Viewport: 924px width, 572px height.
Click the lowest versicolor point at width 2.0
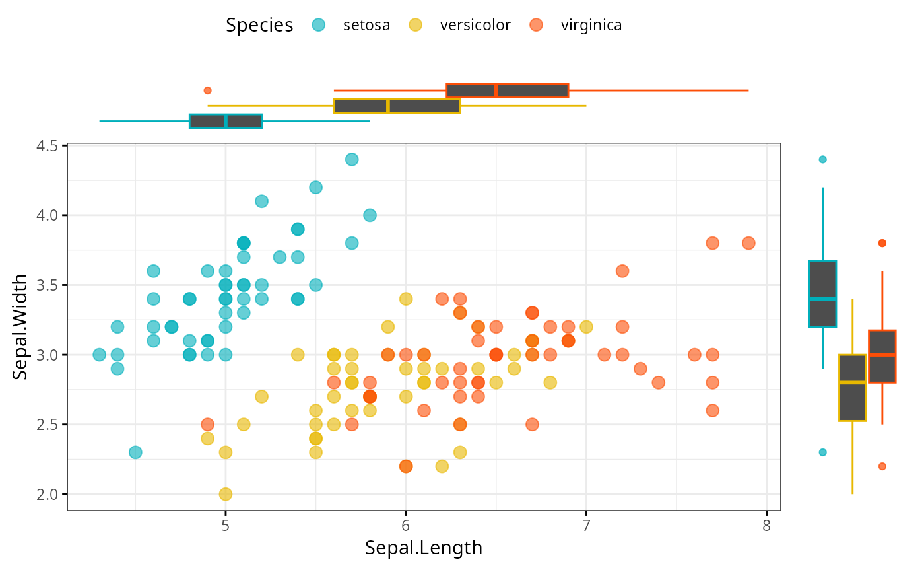[x=226, y=494]
